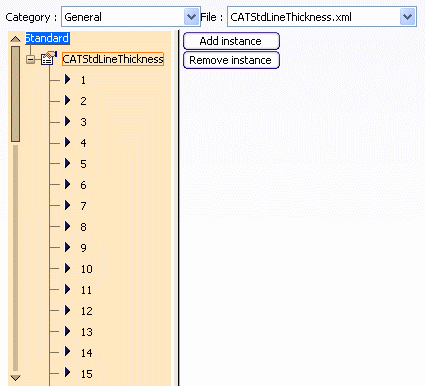This screenshot has height=386, width=425.
Task: Click the General category combo box field
Action: (x=131, y=17)
